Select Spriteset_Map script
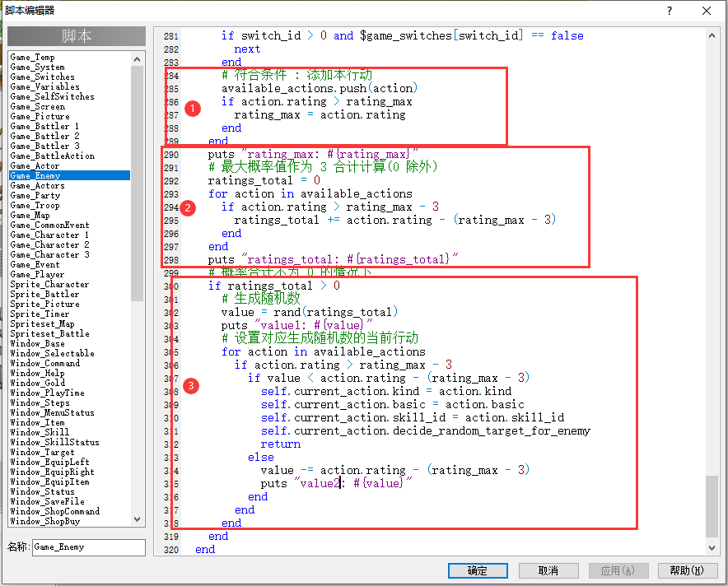Image resolution: width=728 pixels, height=586 pixels. point(42,323)
